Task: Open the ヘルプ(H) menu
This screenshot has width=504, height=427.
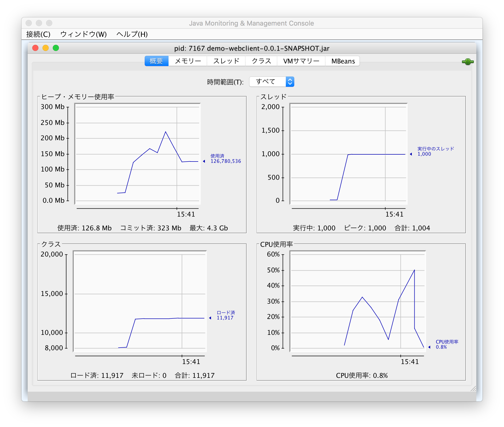Action: (x=132, y=34)
